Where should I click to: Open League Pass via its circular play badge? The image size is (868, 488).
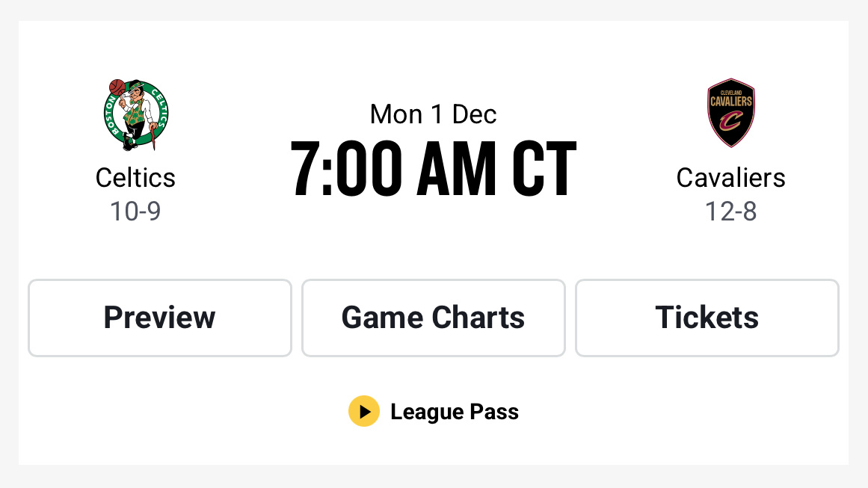click(x=364, y=411)
